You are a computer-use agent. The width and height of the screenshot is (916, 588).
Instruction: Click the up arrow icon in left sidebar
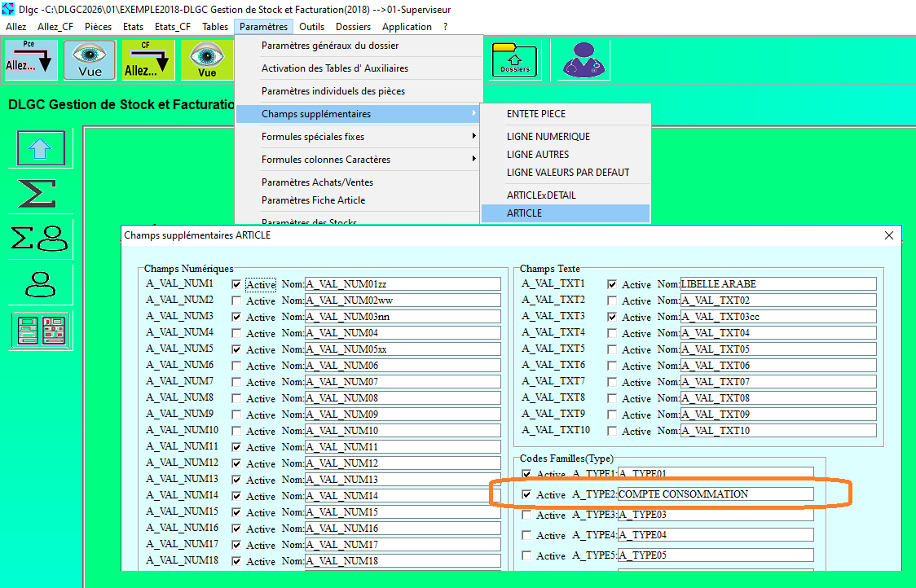(41, 149)
